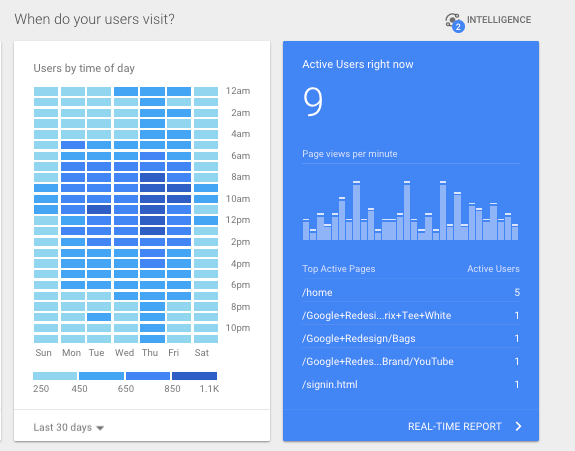Click the tallest page views bar in the middle

[x=407, y=210]
